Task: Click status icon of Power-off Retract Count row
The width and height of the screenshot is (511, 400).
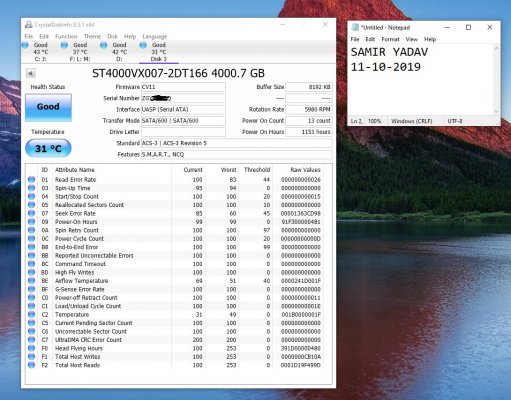Action: (31, 298)
